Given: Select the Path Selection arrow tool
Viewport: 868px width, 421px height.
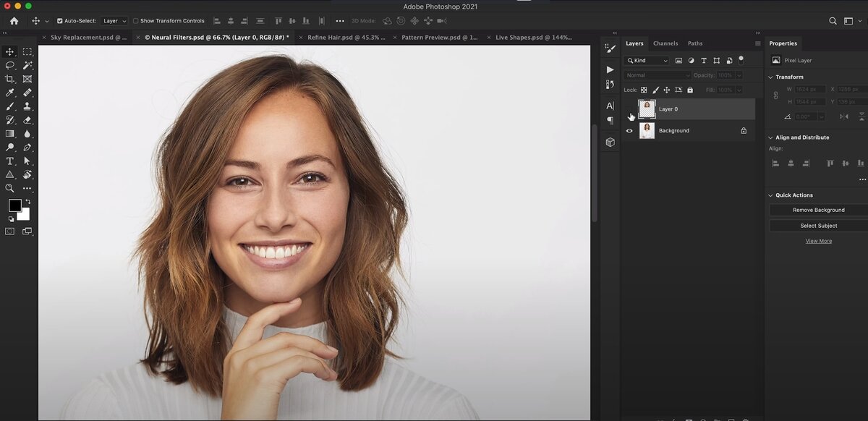Looking at the screenshot, I should coord(27,161).
